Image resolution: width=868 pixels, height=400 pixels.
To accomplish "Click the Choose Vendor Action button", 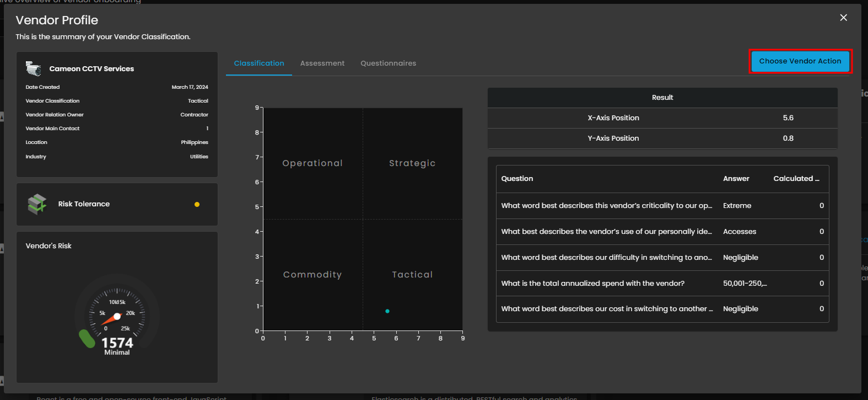I will [x=800, y=61].
